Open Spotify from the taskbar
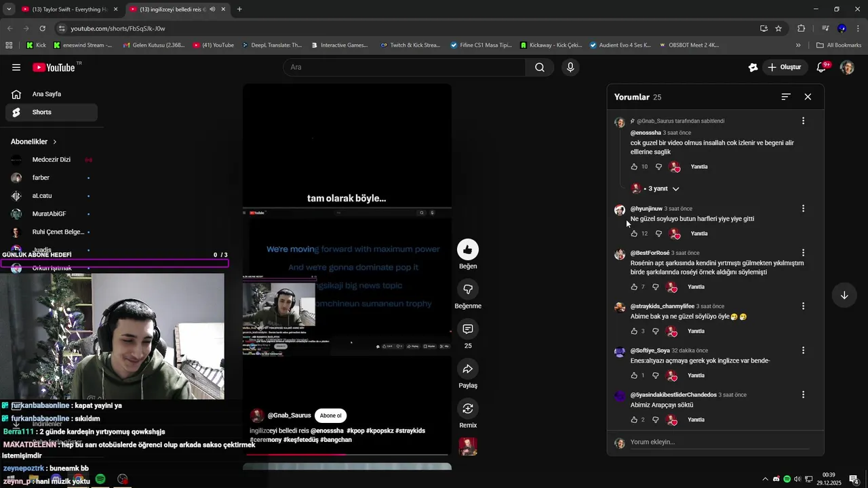 [x=100, y=479]
